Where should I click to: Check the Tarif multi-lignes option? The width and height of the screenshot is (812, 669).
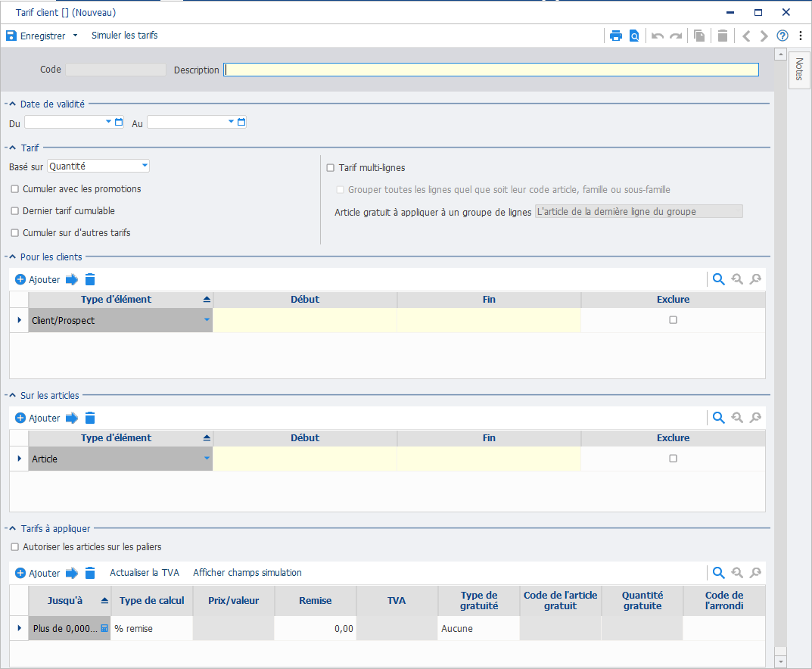point(329,167)
